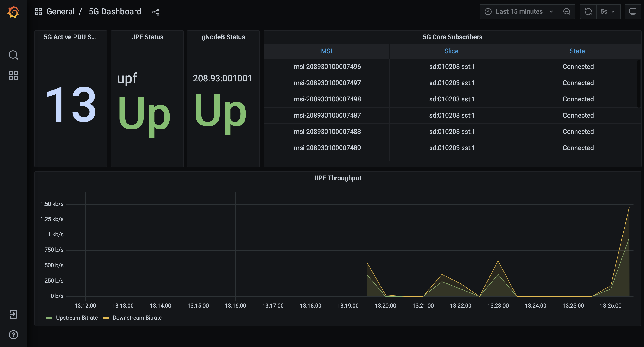
Task: Refresh the dashboard with the refresh icon
Action: tap(588, 12)
